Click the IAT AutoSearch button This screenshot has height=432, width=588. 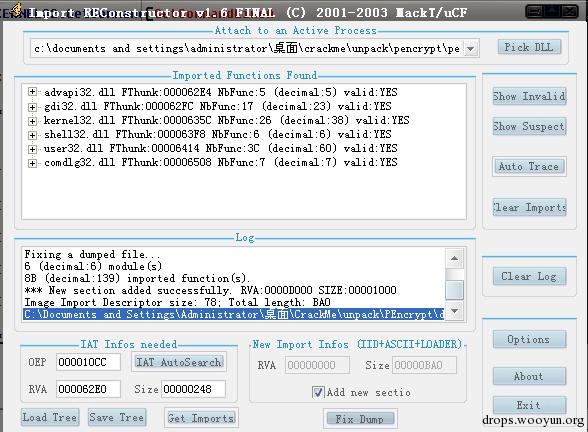click(x=179, y=362)
